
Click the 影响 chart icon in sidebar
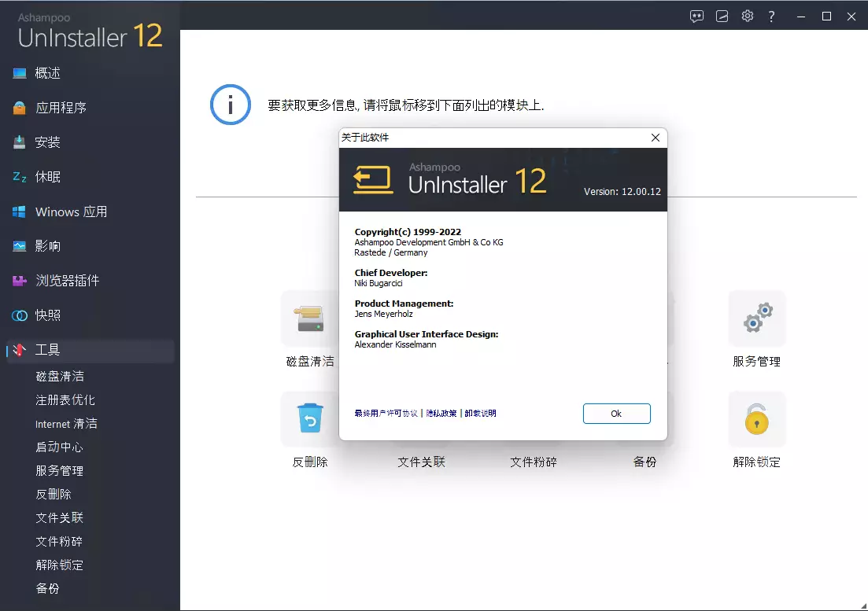tap(20, 246)
